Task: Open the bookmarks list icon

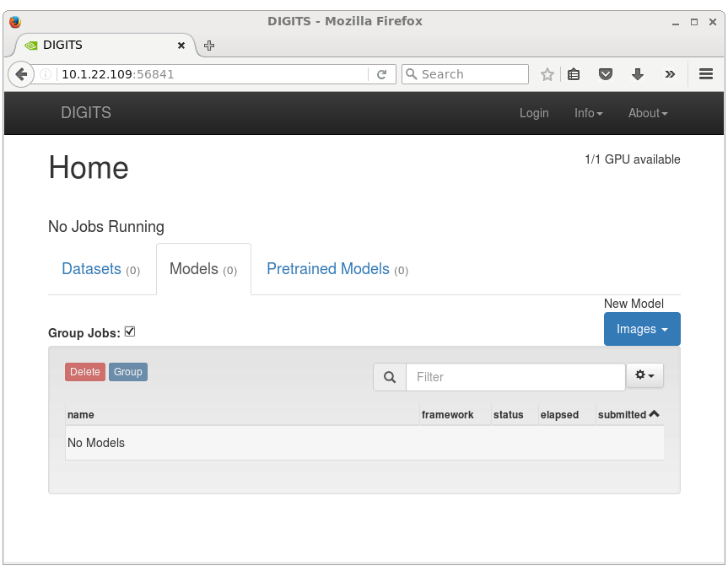Action: pyautogui.click(x=574, y=74)
